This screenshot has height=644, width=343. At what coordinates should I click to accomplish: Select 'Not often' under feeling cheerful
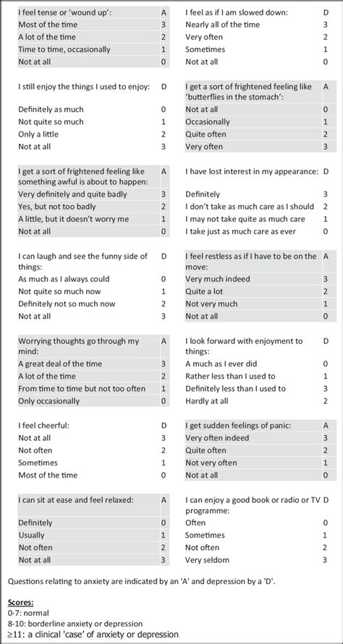(x=35, y=450)
